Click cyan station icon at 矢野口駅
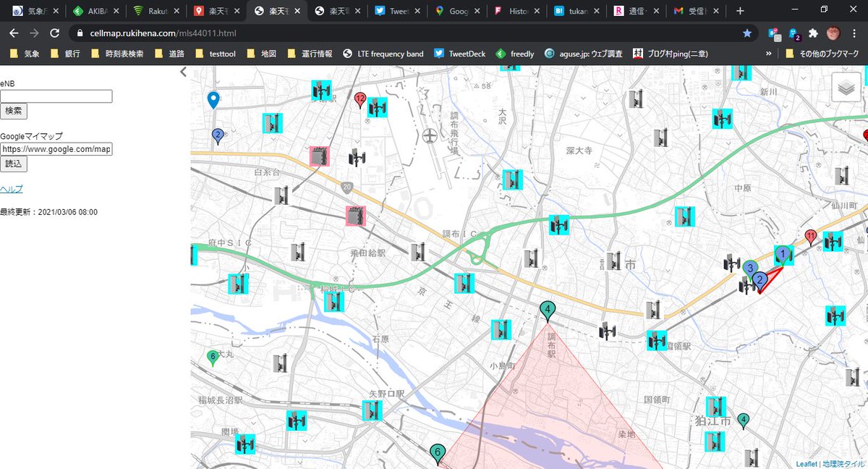The image size is (868, 469). (x=372, y=410)
